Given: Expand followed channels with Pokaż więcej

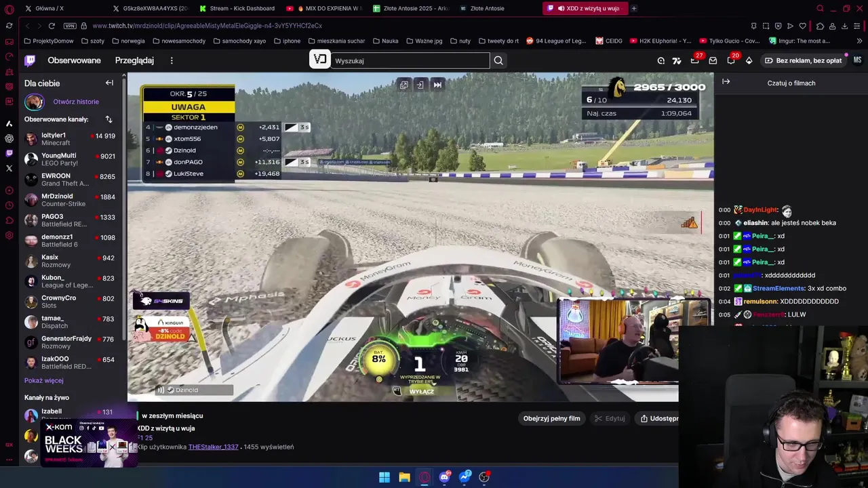Looking at the screenshot, I should 44,380.
